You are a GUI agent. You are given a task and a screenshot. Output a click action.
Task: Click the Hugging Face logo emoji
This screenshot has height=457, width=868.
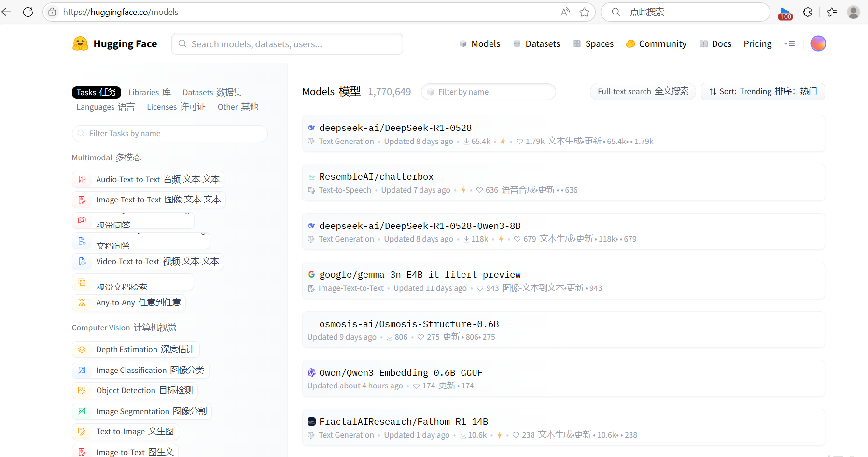point(80,43)
